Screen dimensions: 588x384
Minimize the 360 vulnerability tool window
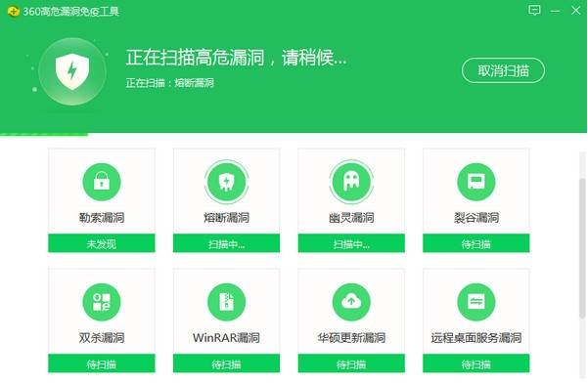click(556, 12)
